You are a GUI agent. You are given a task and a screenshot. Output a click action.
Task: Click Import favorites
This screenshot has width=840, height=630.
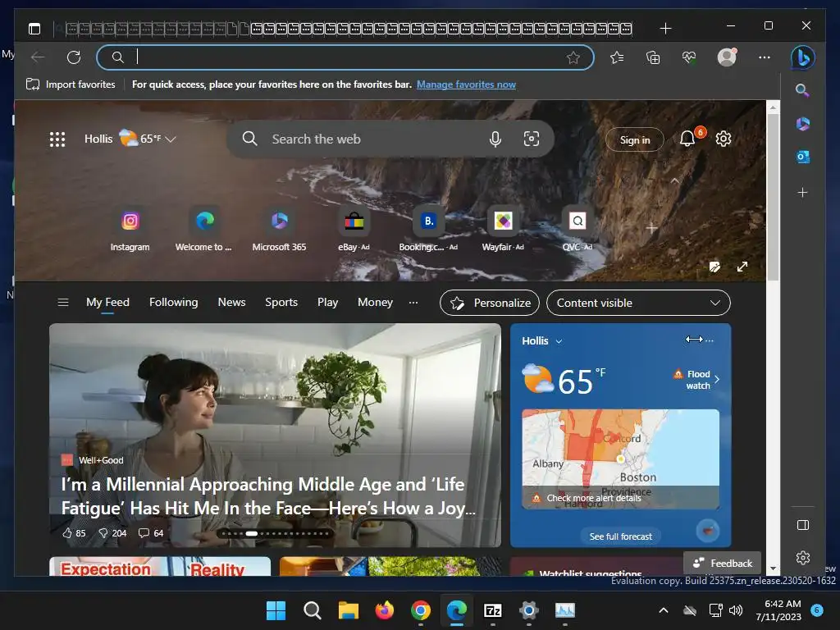tap(71, 84)
